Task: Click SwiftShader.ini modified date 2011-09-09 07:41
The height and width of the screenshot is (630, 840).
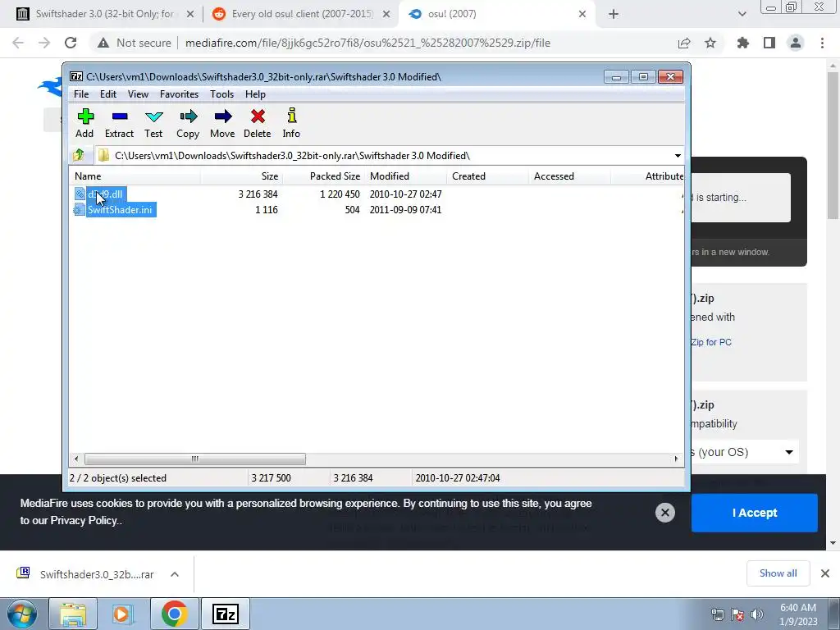Action: [x=405, y=209]
